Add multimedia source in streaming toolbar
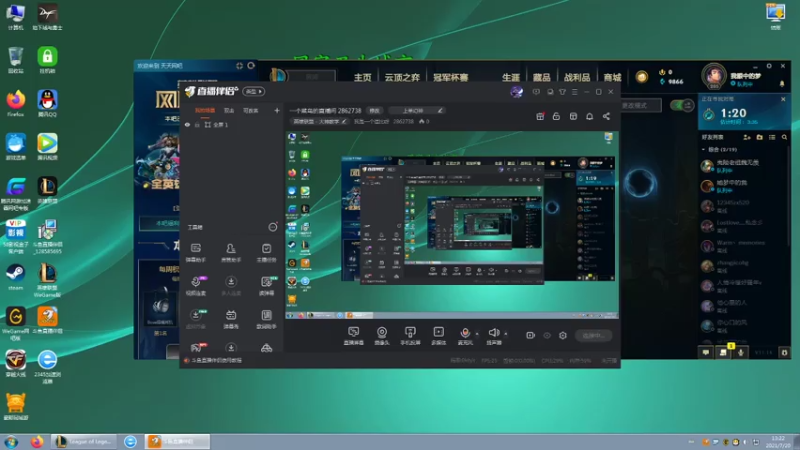Viewport: 800px width, 450px height. [x=438, y=336]
